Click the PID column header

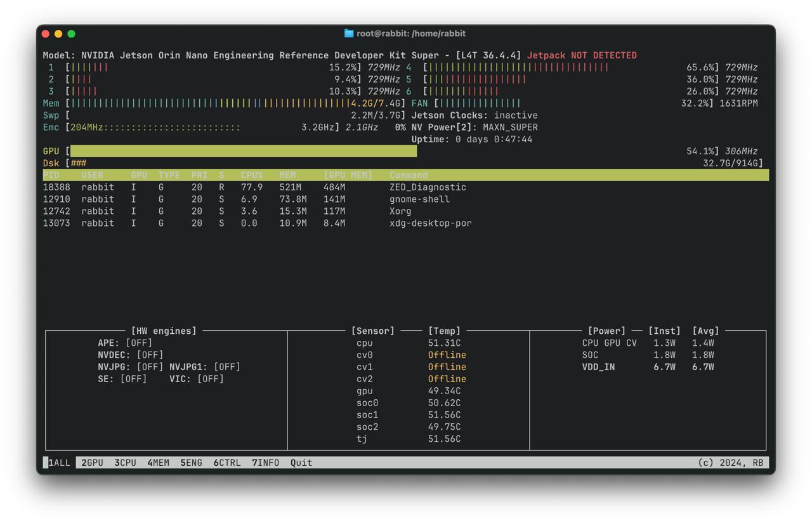51,175
